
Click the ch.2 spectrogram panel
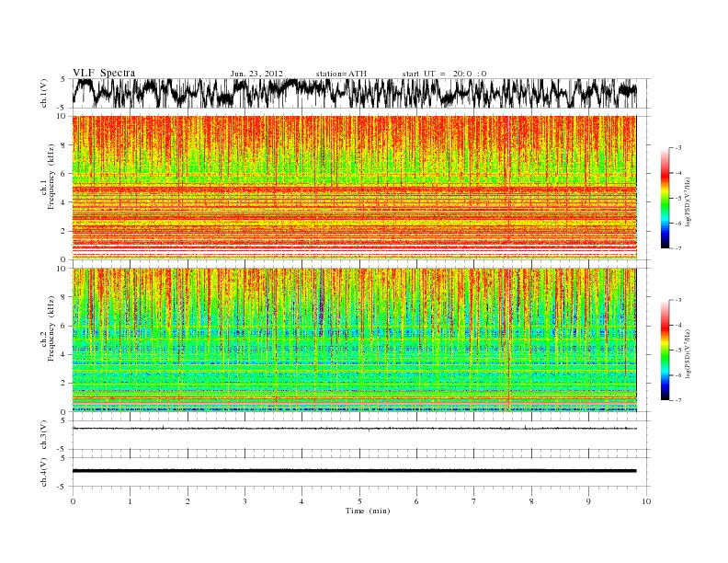pos(355,339)
